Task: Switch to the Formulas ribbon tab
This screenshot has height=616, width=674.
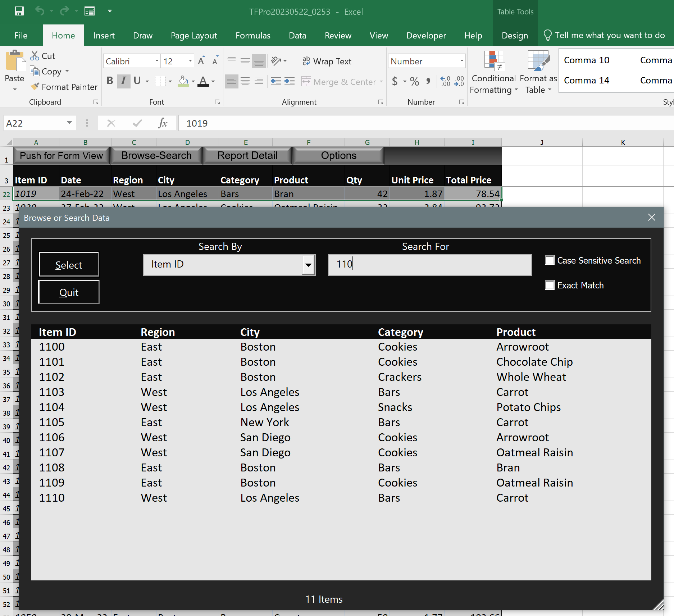Action: 253,36
